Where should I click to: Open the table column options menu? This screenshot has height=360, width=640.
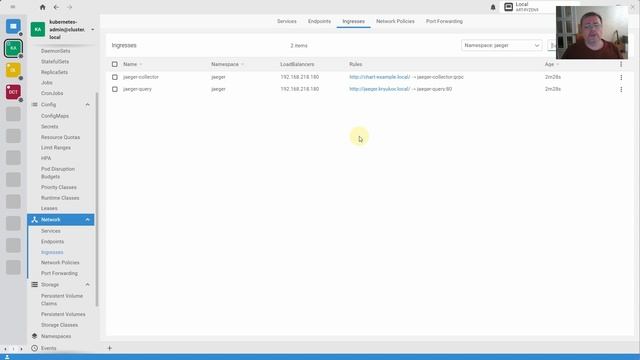tap(621, 64)
